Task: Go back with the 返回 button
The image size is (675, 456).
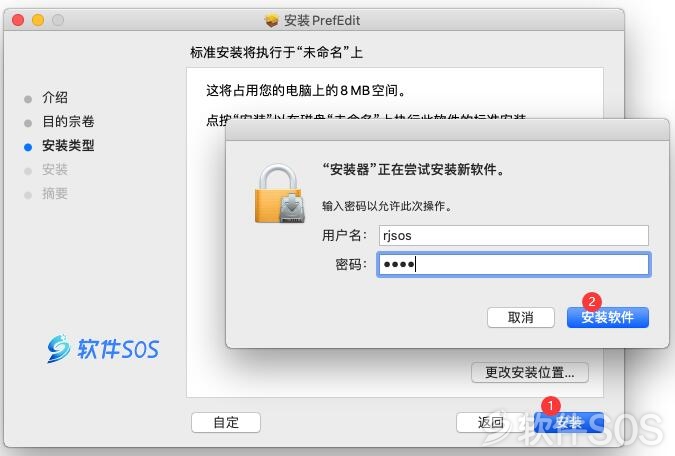Action: [490, 422]
